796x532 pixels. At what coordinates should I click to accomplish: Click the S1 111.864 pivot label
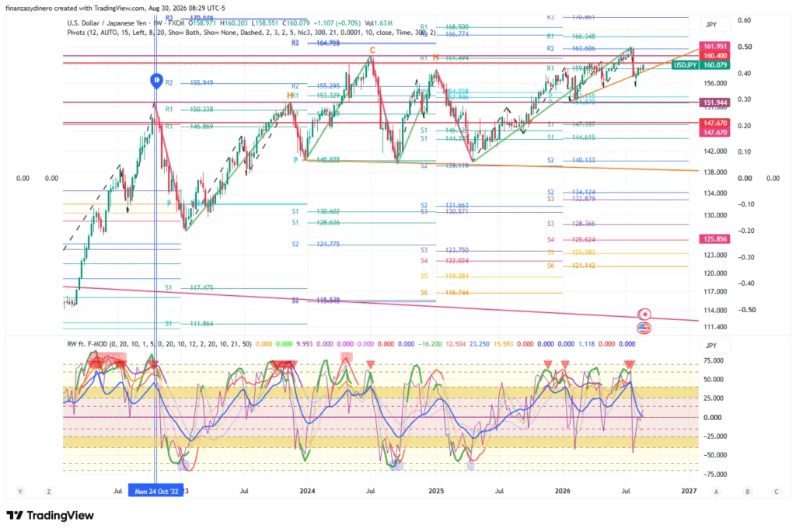pyautogui.click(x=190, y=324)
